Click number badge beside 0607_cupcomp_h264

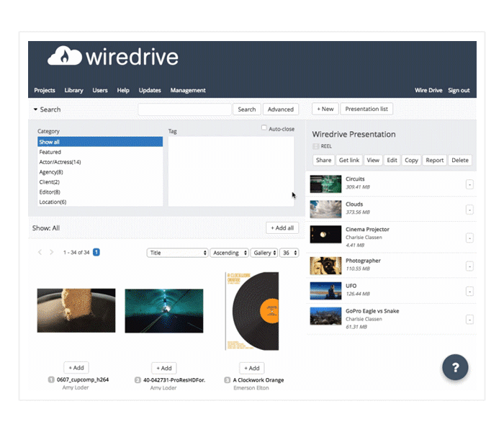point(51,379)
